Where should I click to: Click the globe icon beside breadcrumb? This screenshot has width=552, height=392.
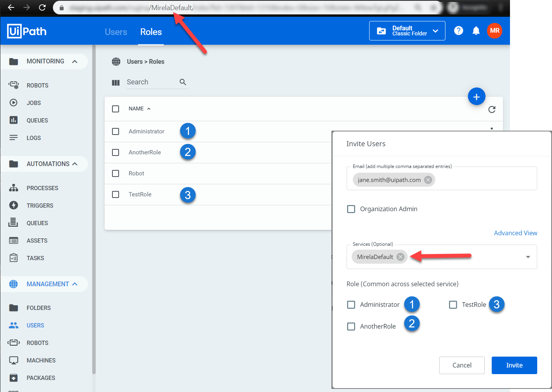[x=116, y=61]
